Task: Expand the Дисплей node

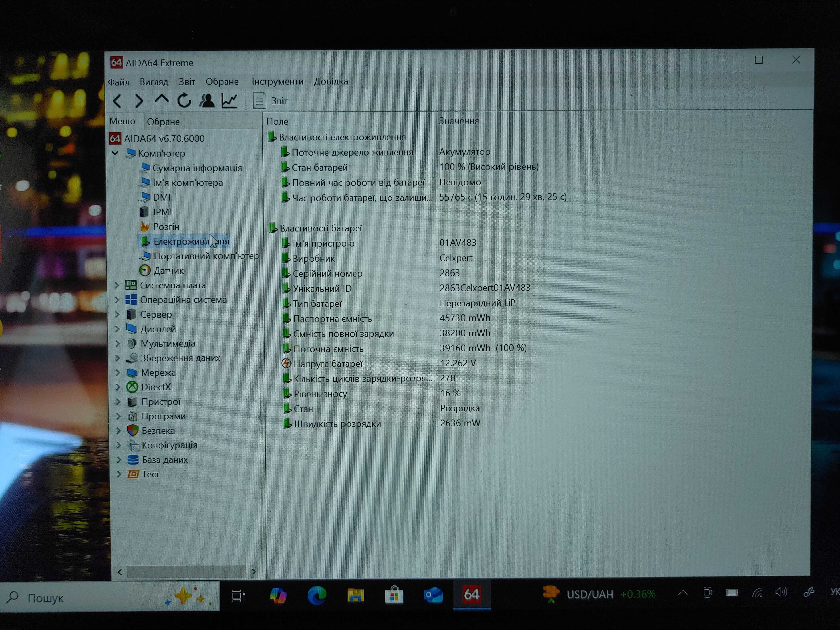Action: (x=117, y=329)
